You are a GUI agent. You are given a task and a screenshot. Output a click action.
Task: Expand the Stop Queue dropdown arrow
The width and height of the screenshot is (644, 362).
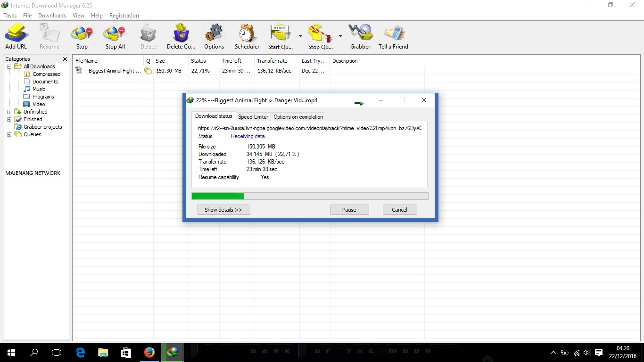tap(340, 35)
